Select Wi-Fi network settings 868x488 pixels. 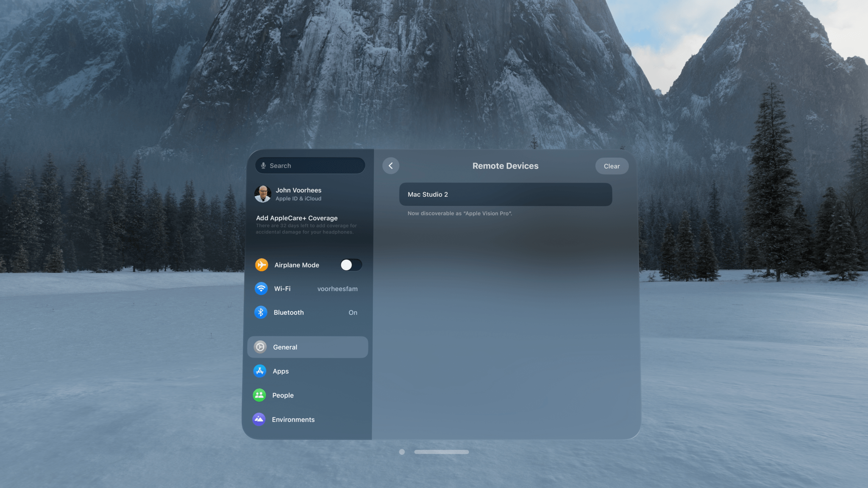tap(308, 288)
